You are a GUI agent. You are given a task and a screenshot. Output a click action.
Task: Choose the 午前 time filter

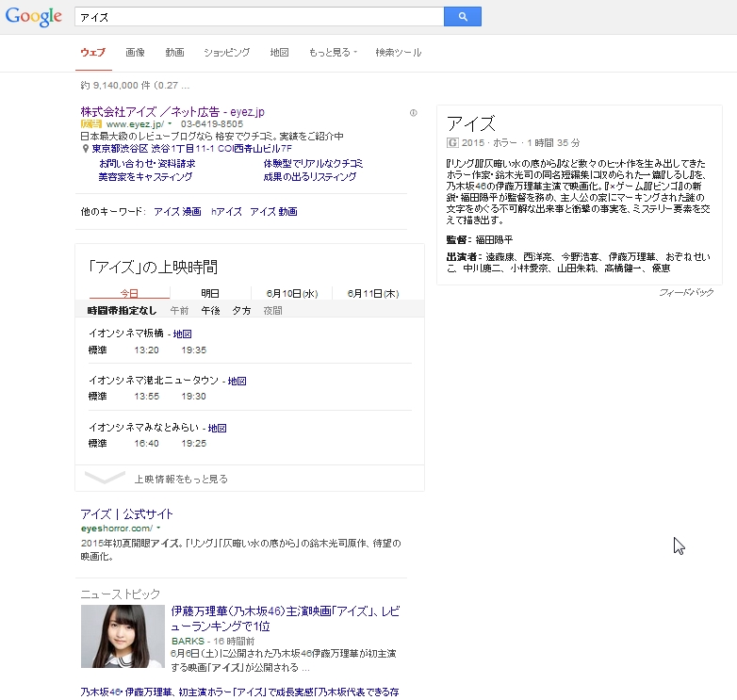(179, 311)
